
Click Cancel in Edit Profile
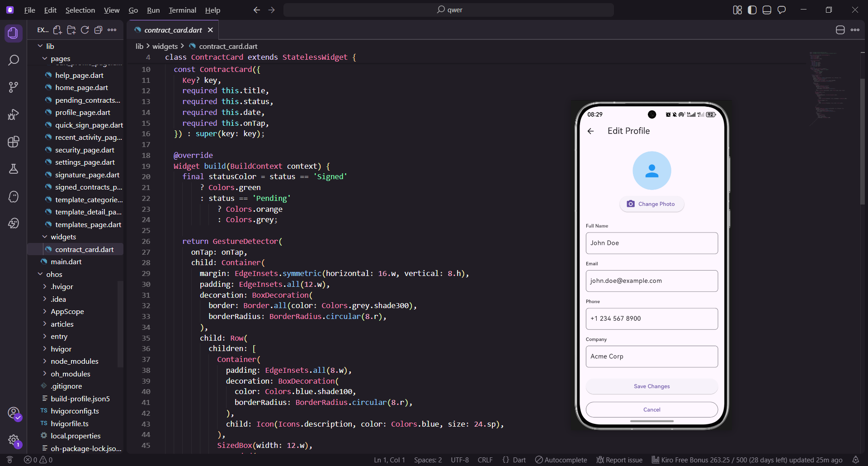651,410
